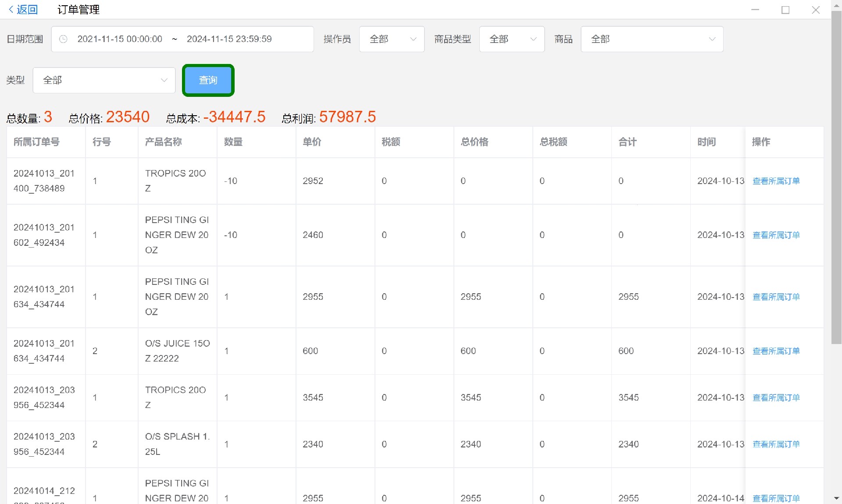The width and height of the screenshot is (842, 504).
Task: Open the 商品类型 dropdown
Action: point(512,39)
